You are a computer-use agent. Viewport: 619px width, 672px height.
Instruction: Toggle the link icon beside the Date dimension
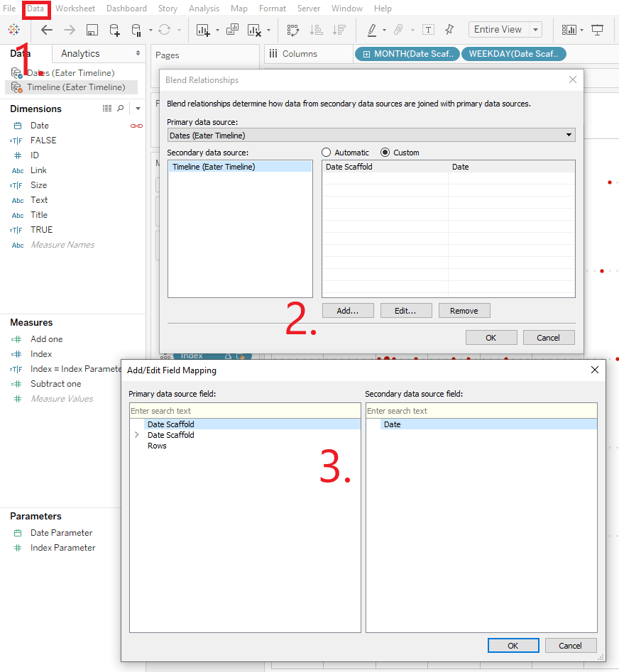[135, 125]
